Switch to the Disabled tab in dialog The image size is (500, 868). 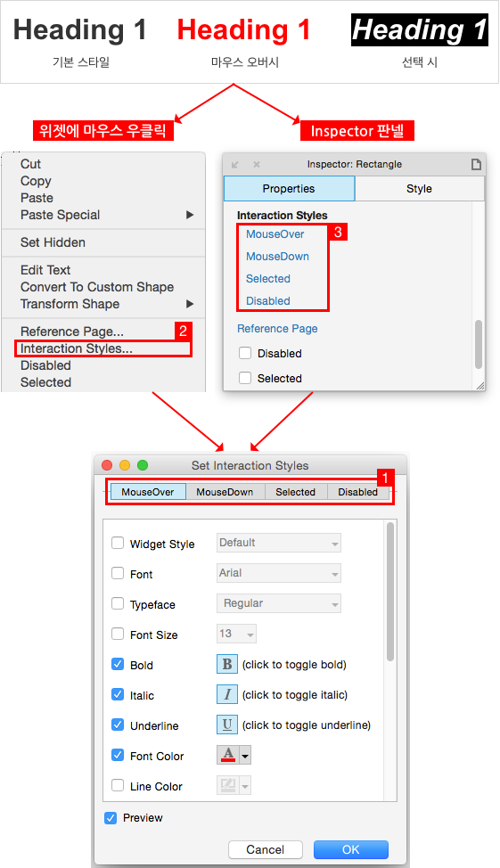357,492
